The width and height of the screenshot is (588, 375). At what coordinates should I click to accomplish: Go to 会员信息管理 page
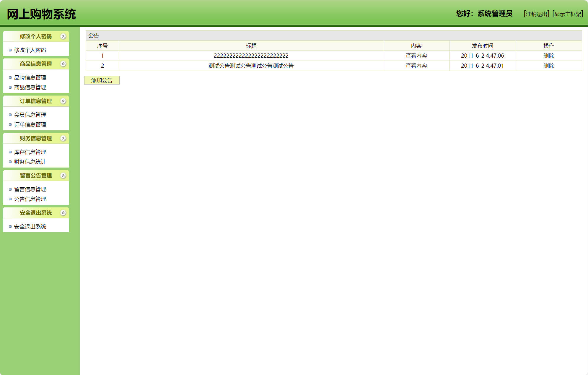pos(30,115)
